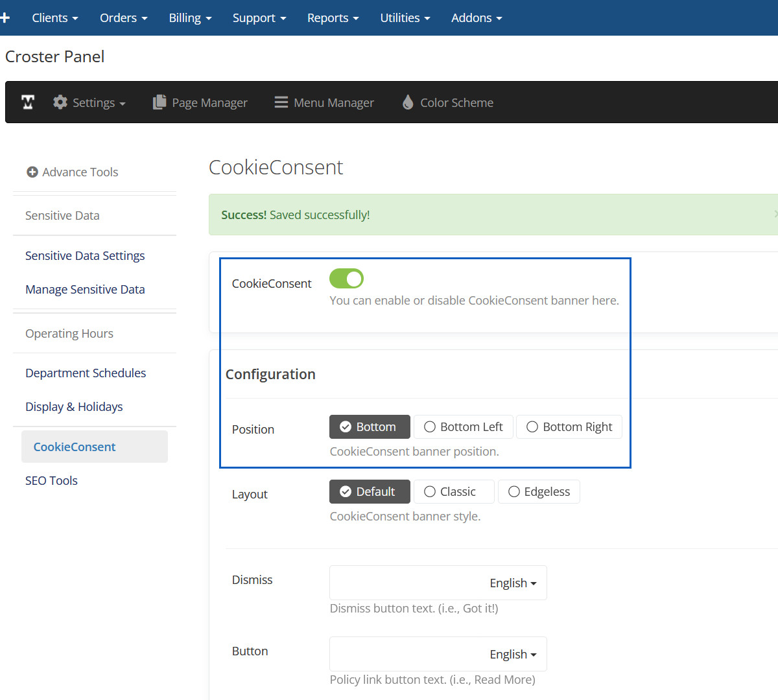Image resolution: width=778 pixels, height=700 pixels.
Task: Click the Color Scheme droplet icon
Action: coord(408,102)
